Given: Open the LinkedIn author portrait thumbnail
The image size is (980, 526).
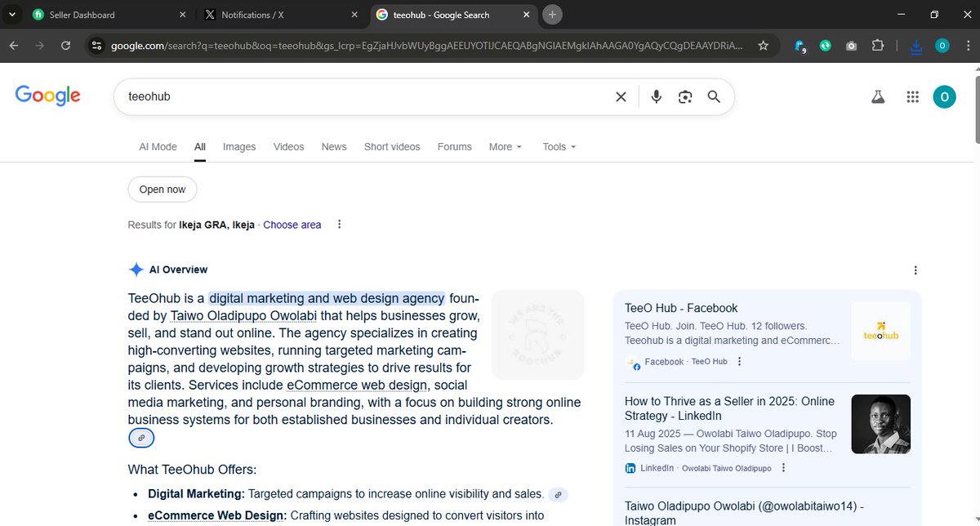Looking at the screenshot, I should (x=880, y=424).
